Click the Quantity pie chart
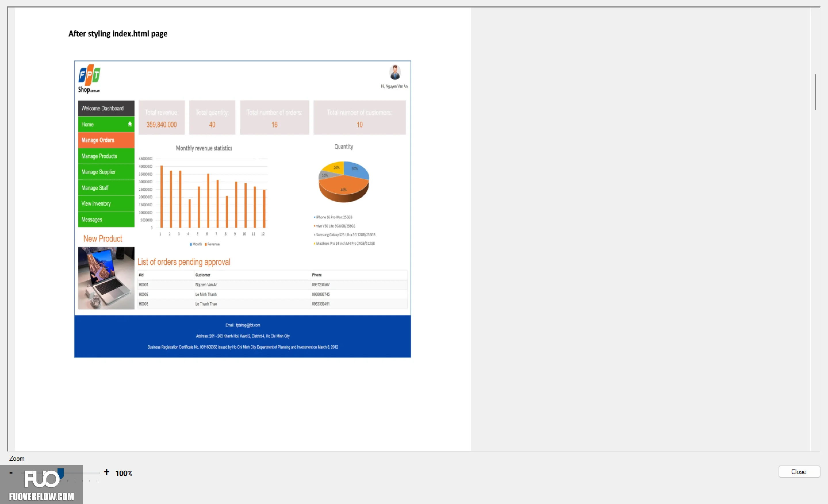828x504 pixels. (x=344, y=182)
